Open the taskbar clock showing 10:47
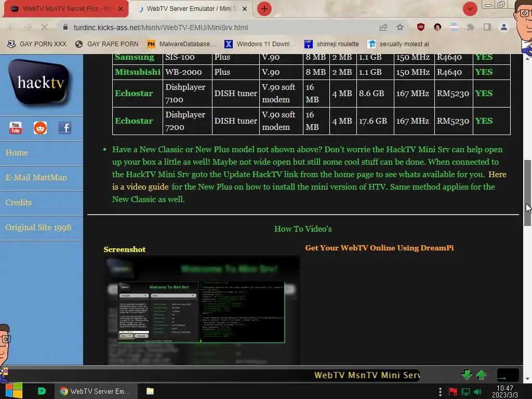 pyautogui.click(x=505, y=391)
